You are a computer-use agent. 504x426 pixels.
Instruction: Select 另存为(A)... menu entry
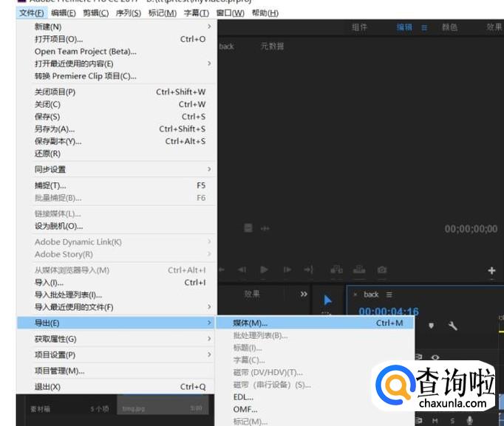coord(116,129)
